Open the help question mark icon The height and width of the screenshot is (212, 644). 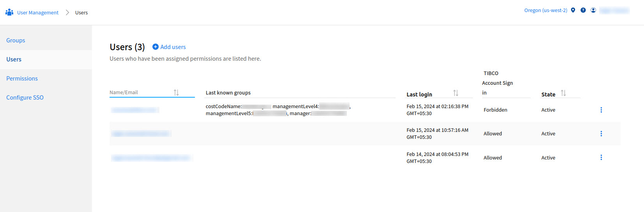(583, 10)
